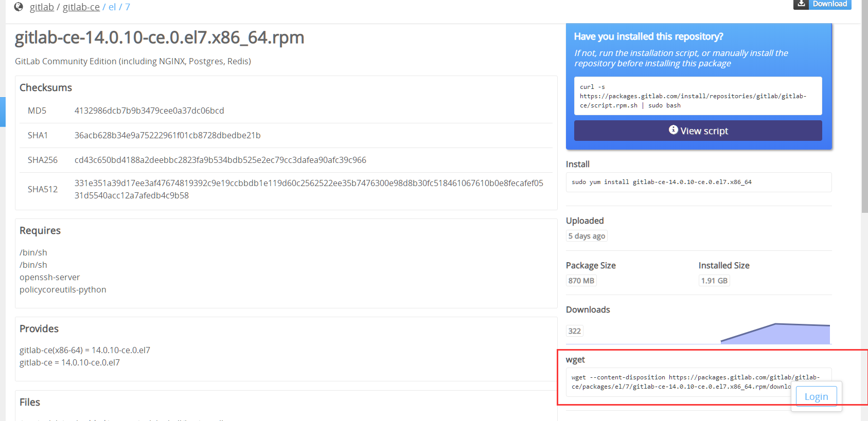The image size is (868, 421).
Task: Click the Package Size label
Action: coord(591,265)
